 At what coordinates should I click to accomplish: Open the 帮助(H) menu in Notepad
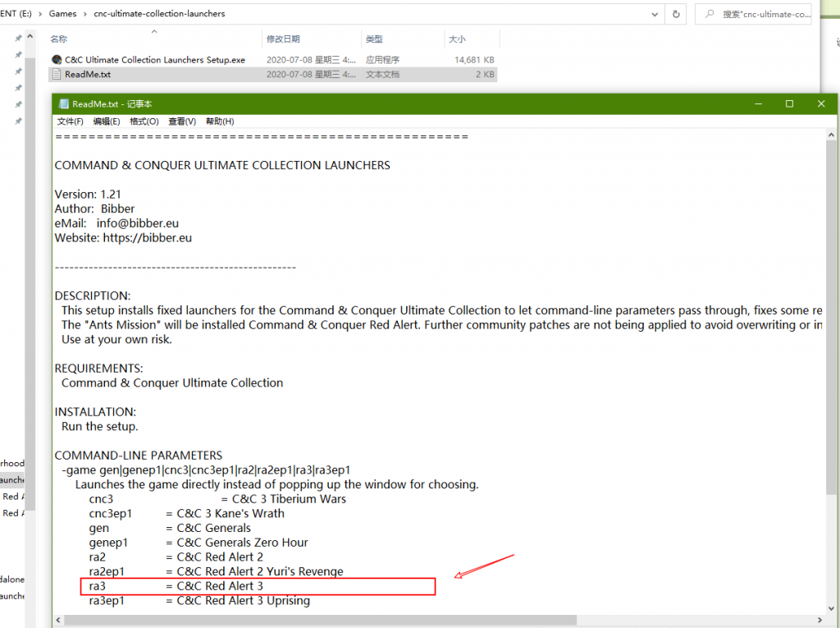[220, 121]
